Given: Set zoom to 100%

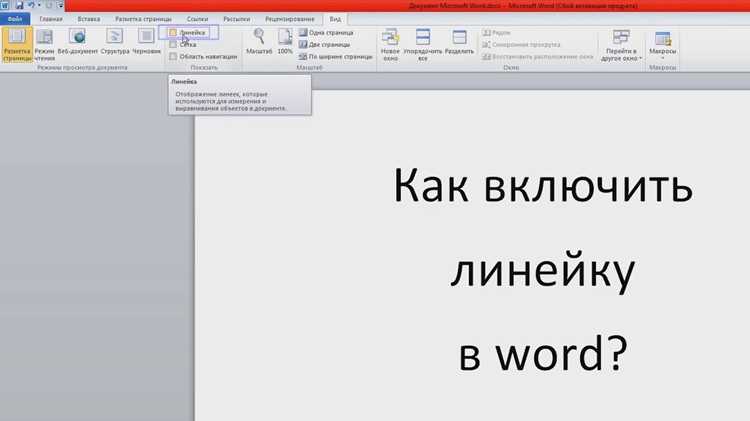Looking at the screenshot, I should (285, 42).
